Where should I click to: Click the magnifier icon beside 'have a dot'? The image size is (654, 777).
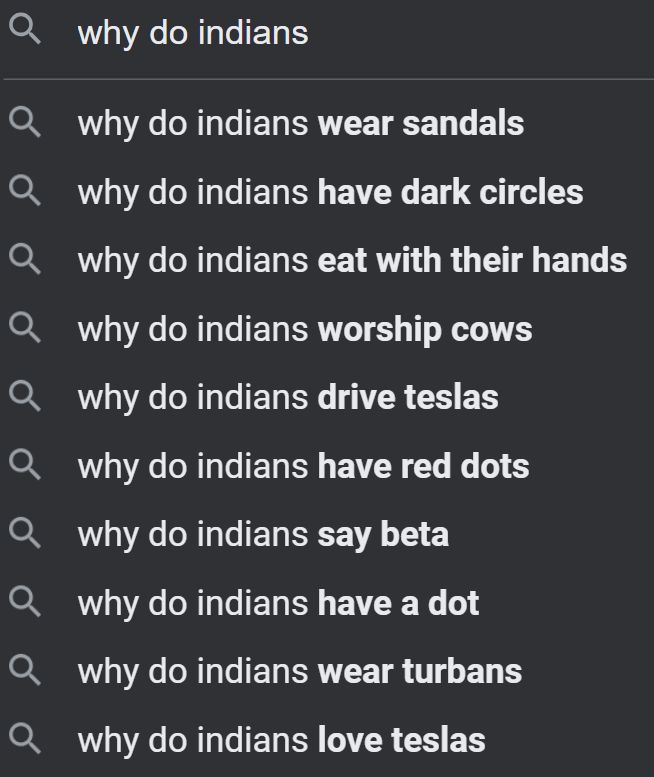[x=25, y=603]
